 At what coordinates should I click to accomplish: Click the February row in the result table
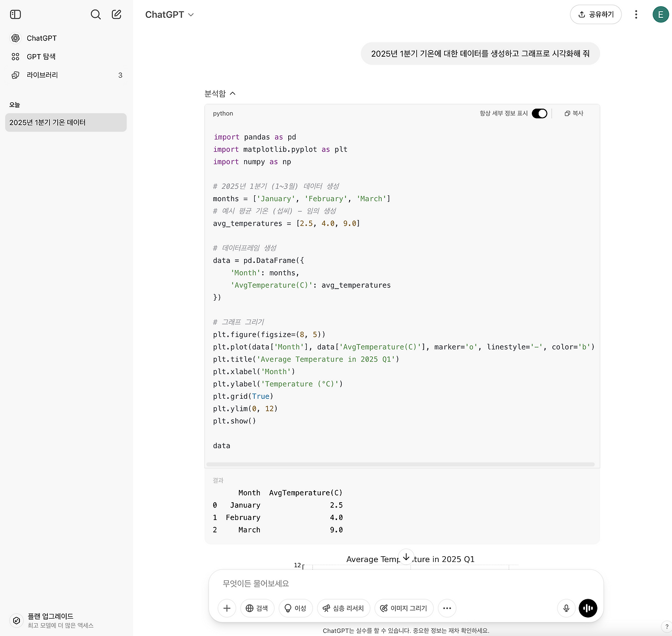278,517
